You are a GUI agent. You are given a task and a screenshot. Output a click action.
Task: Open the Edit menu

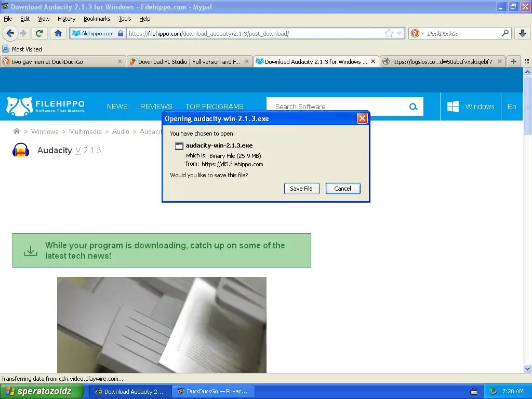(25, 19)
